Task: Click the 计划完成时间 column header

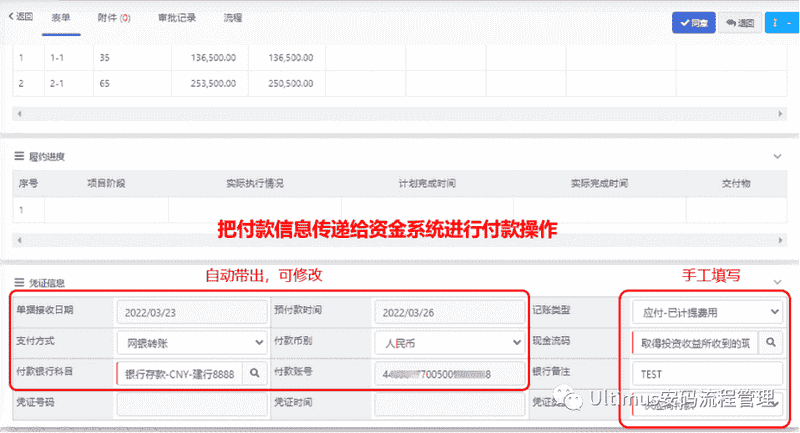Action: [x=427, y=183]
